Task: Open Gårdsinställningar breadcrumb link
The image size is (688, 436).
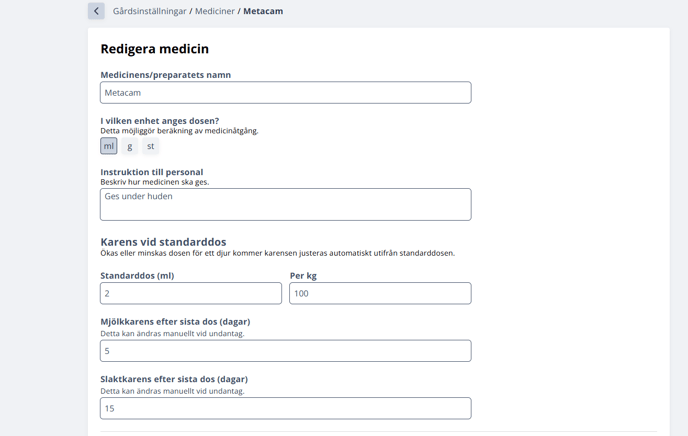Action: tap(149, 11)
